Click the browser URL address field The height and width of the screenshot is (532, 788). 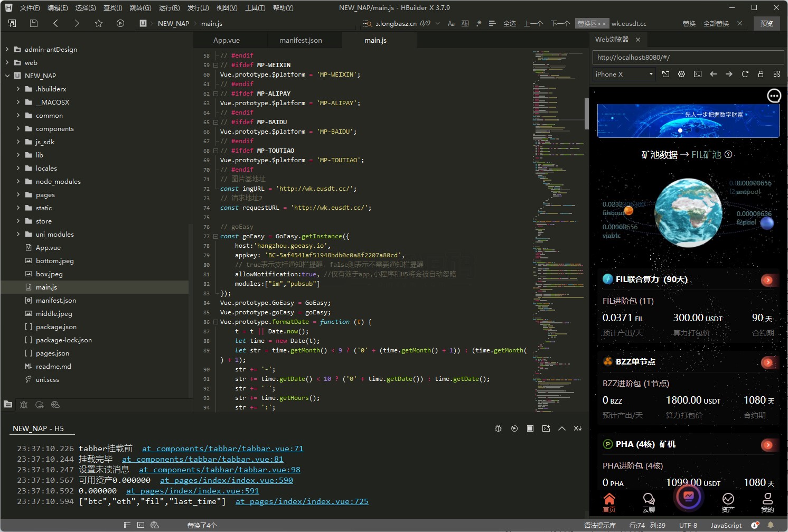pos(688,57)
